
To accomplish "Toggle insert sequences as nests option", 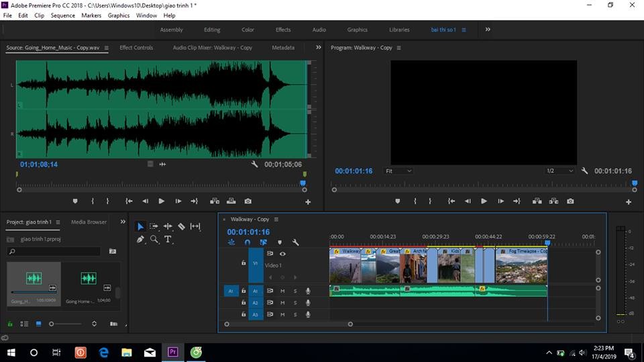I will point(231,242).
